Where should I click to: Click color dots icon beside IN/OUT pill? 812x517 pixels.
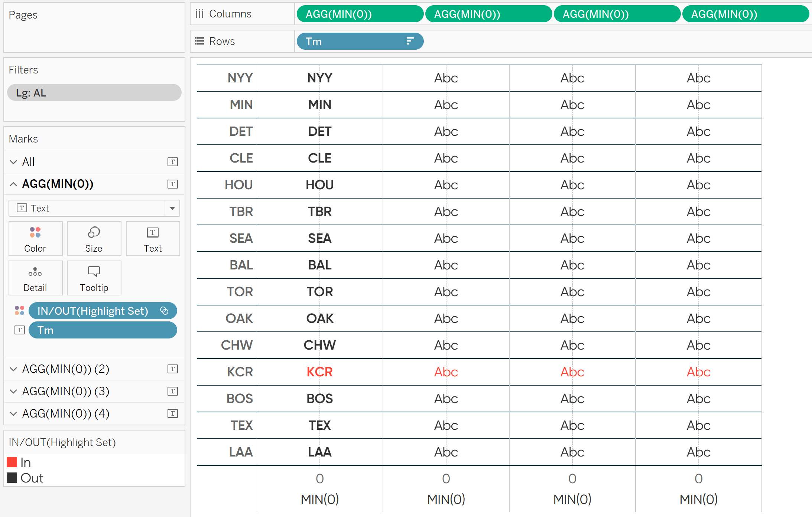coord(19,311)
